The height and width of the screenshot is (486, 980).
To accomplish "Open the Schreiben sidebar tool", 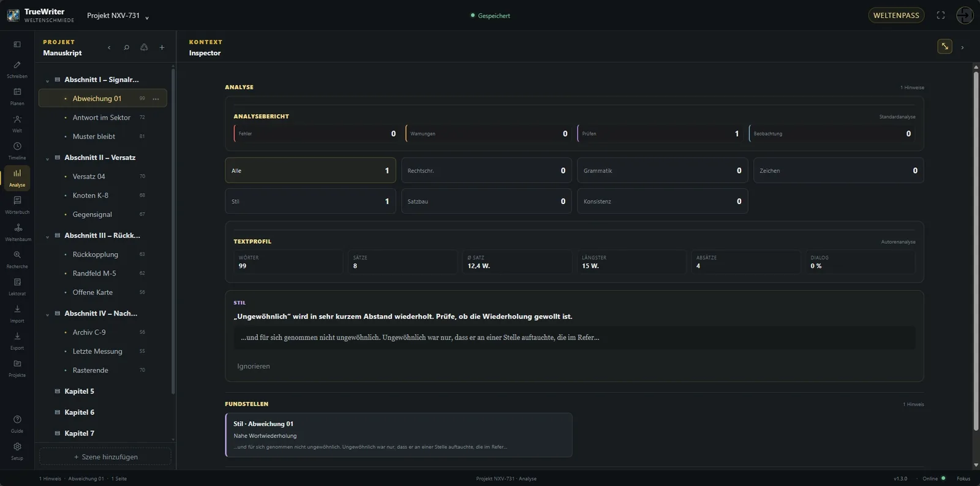I will click(x=17, y=69).
